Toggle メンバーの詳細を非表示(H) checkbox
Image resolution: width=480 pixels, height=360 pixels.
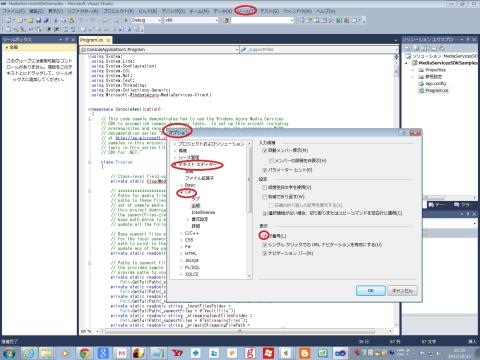coord(271,161)
